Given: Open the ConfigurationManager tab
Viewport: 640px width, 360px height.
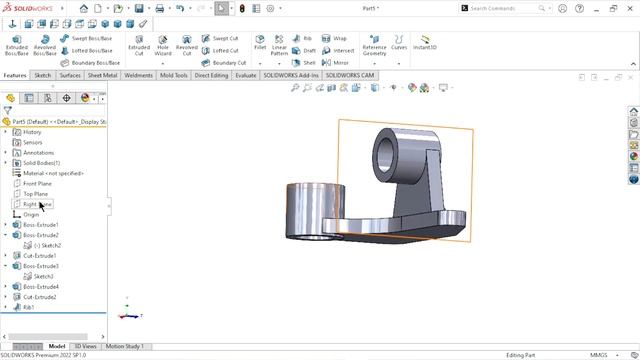Looking at the screenshot, I should [48, 98].
